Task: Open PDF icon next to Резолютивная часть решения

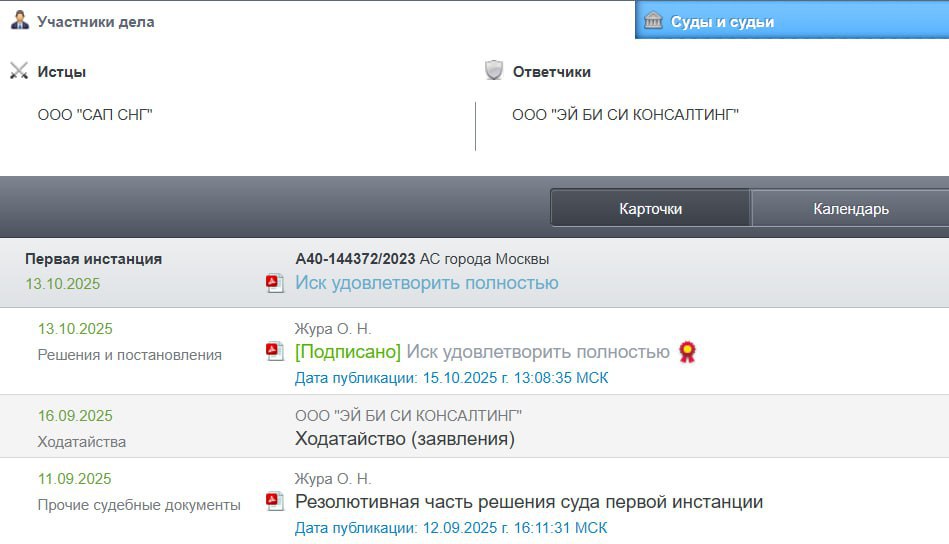Action: pyautogui.click(x=275, y=501)
